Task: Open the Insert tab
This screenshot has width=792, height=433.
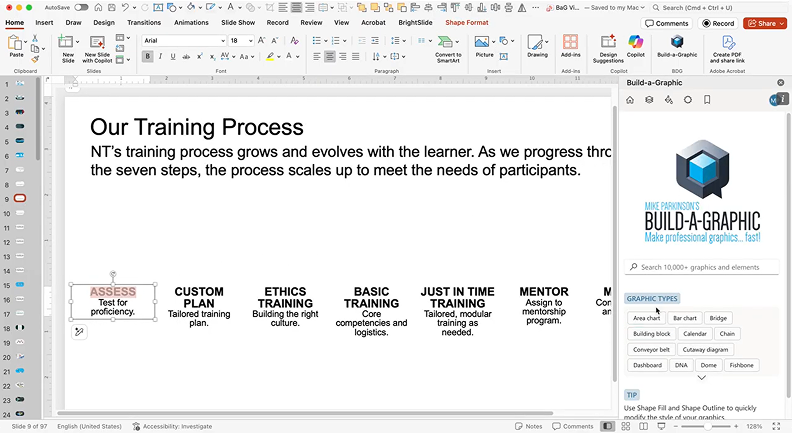Action: click(44, 23)
